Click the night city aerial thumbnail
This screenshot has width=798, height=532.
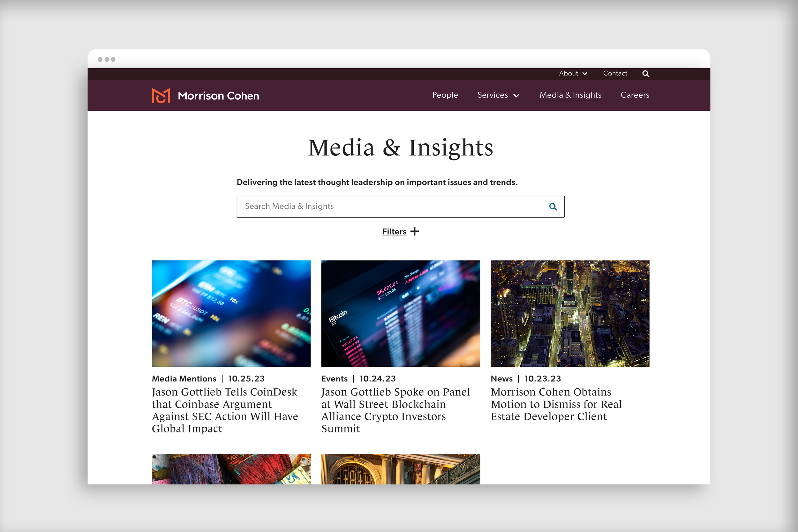(570, 313)
